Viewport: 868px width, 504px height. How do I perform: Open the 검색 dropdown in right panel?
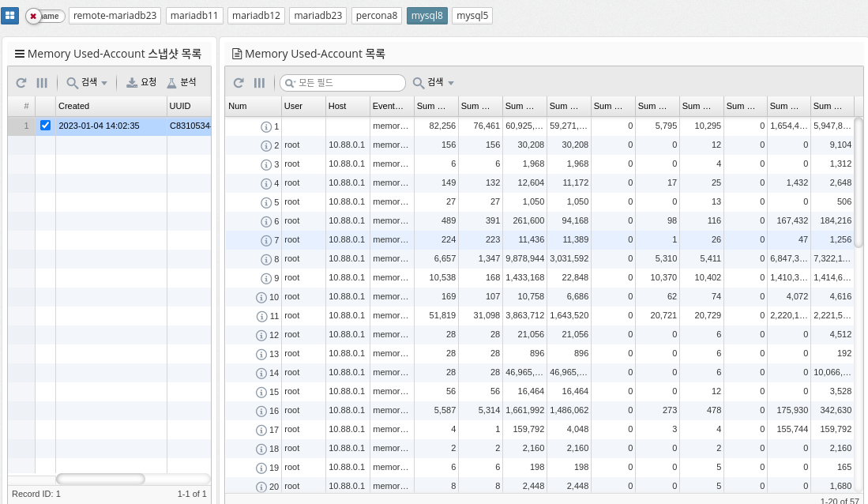[434, 83]
